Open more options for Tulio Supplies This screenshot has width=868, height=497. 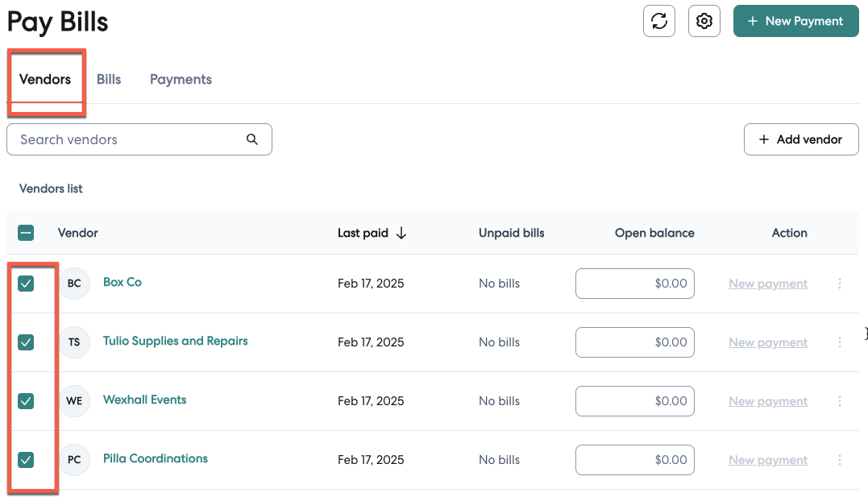tap(840, 342)
